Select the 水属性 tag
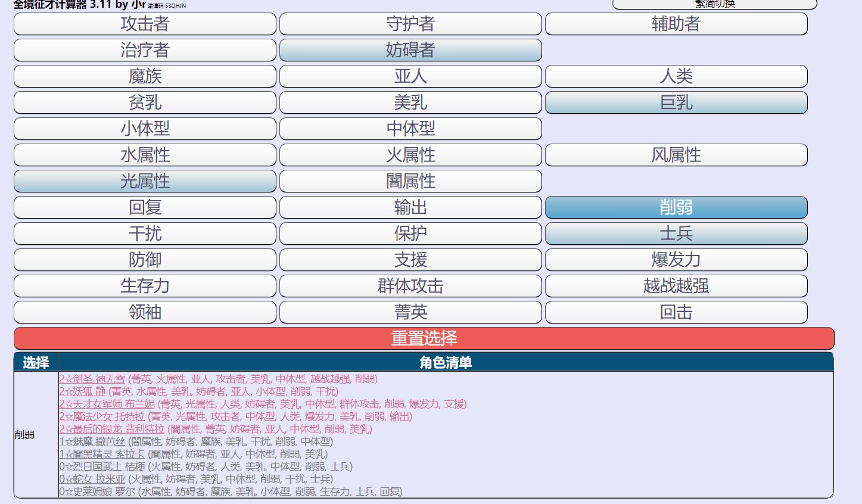The width and height of the screenshot is (862, 504). tap(145, 155)
